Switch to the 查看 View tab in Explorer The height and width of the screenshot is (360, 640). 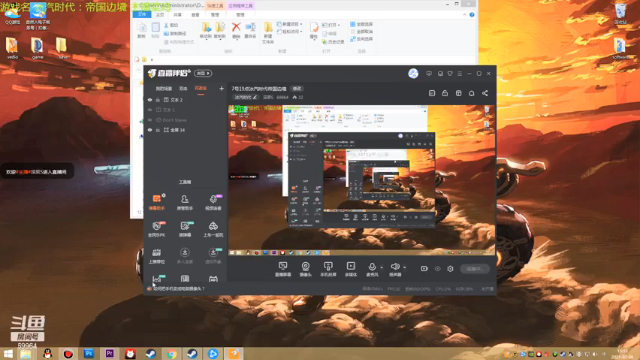196,15
